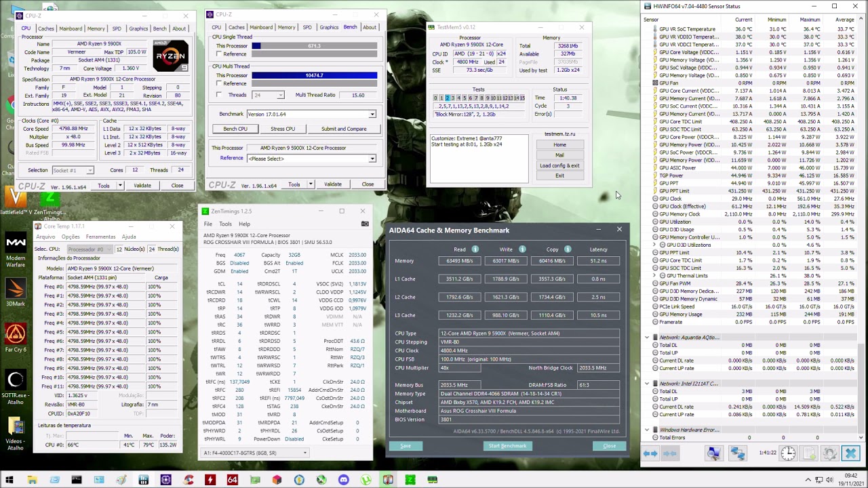Open ZenTimings File menu
This screenshot has width=868, height=488.
coord(208,224)
